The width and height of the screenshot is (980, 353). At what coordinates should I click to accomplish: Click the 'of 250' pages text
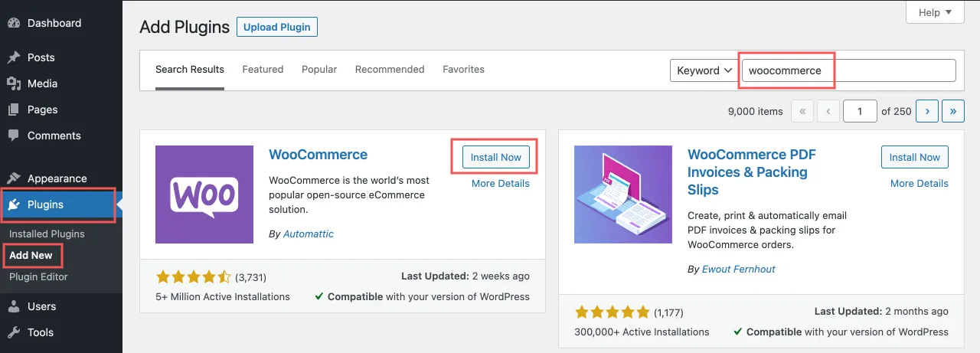[897, 111]
